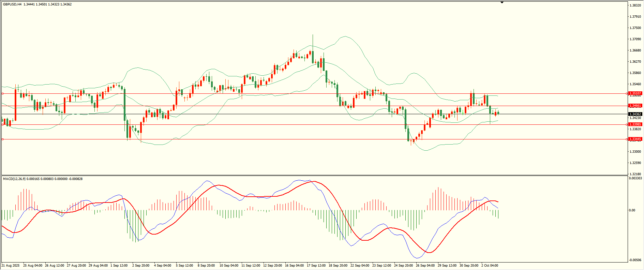The height and width of the screenshot is (270, 644).
Task: Click the MACD 0.00 scale value
Action: click(632, 210)
